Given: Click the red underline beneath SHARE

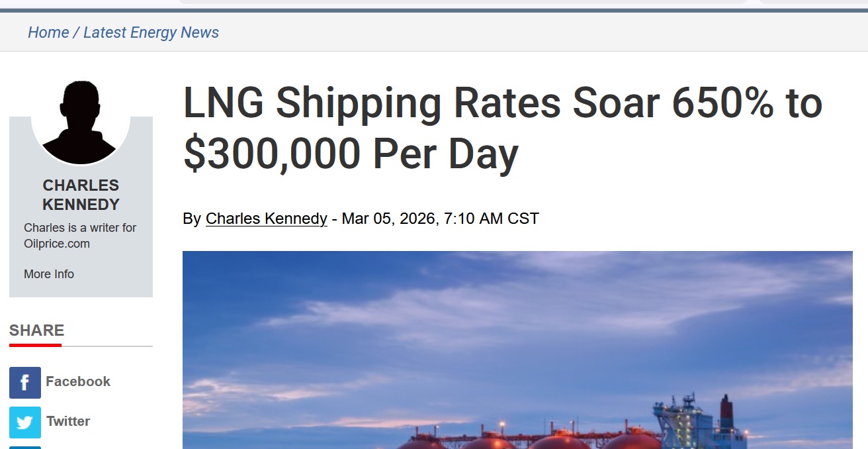Looking at the screenshot, I should point(35,345).
